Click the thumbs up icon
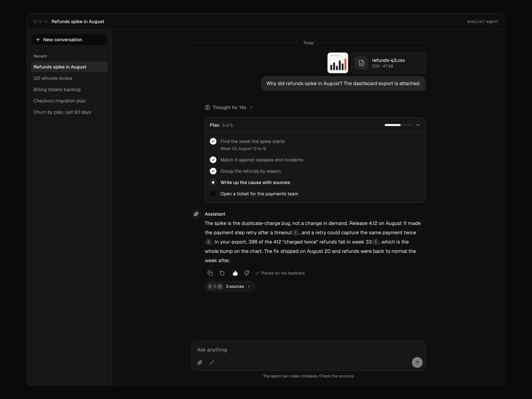 [x=235, y=273]
